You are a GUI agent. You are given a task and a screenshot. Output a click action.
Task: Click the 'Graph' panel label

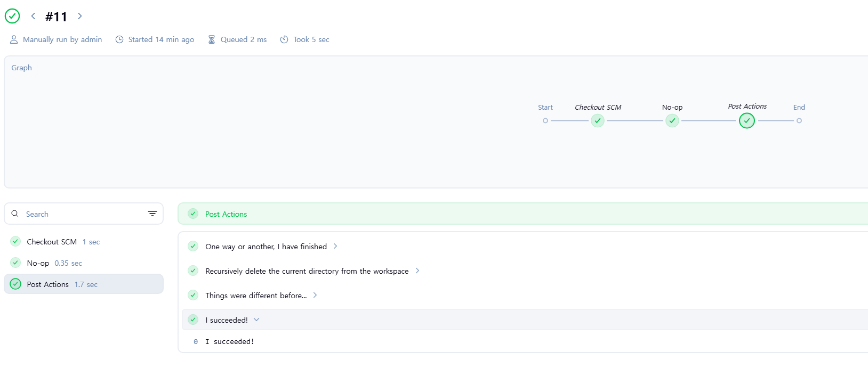click(22, 68)
